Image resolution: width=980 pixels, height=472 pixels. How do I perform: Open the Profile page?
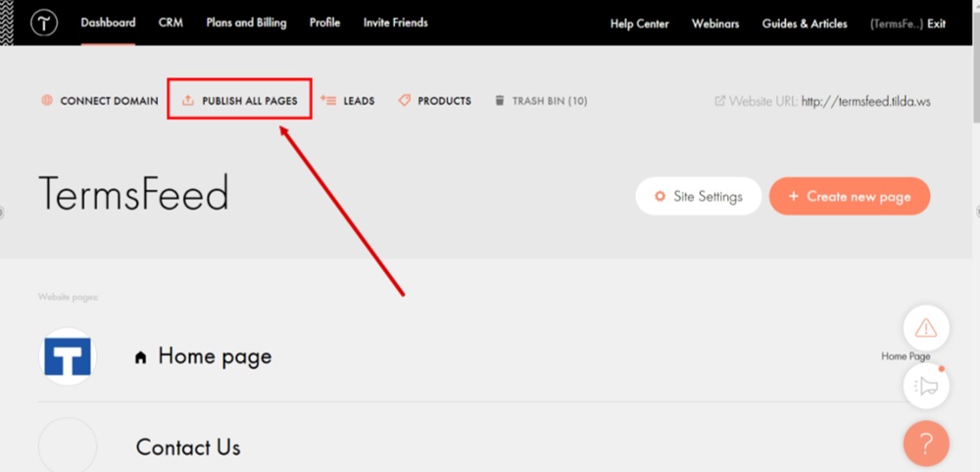pos(325,23)
